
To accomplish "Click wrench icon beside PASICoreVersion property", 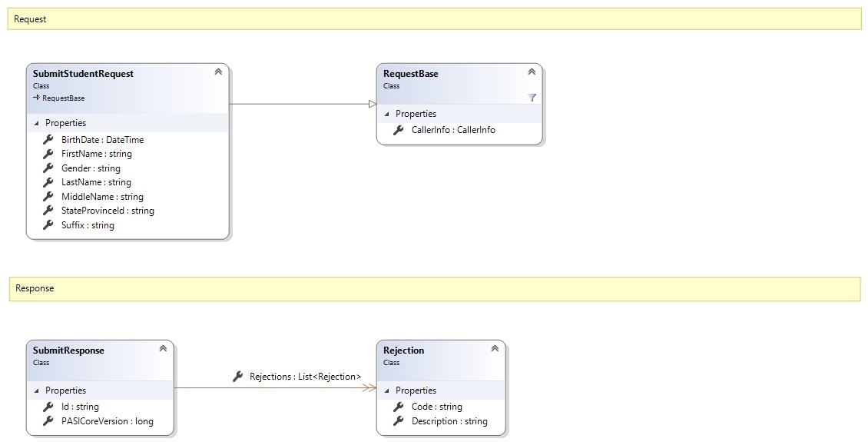I will tap(48, 421).
